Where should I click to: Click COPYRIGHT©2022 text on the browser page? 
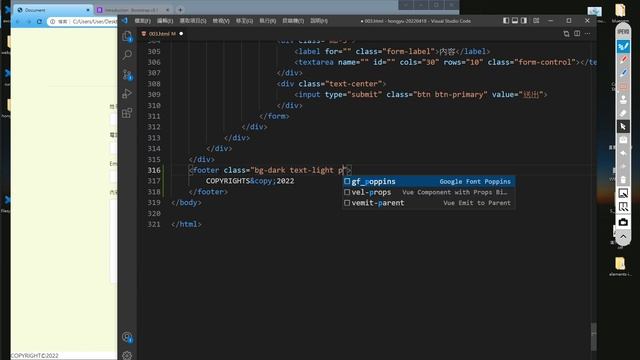(35, 356)
